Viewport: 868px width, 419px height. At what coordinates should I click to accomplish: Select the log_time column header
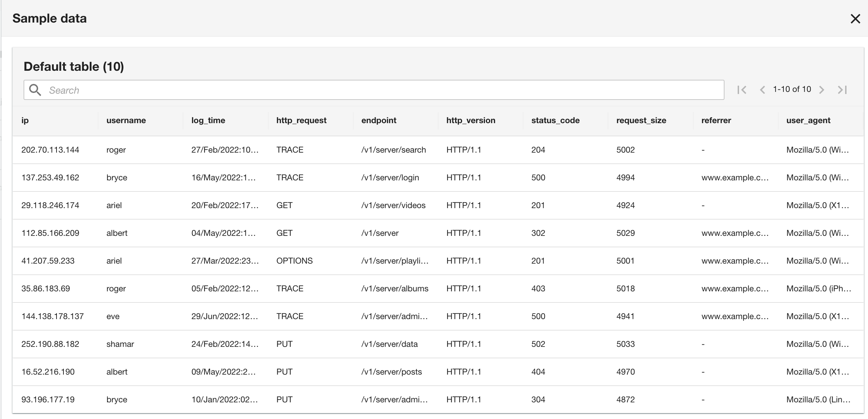click(x=208, y=120)
